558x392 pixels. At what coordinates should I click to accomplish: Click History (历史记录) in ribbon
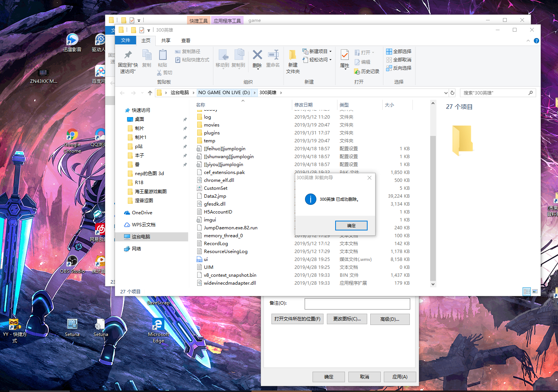(367, 72)
